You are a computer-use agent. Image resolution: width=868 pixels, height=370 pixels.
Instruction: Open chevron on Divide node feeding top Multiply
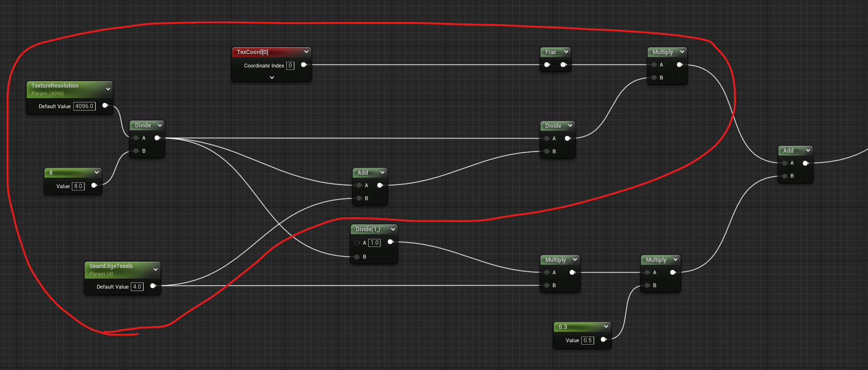[570, 125]
